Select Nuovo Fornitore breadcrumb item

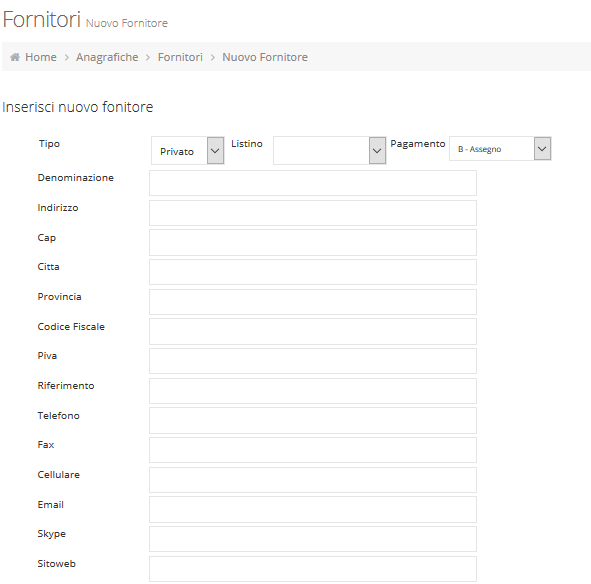click(265, 57)
